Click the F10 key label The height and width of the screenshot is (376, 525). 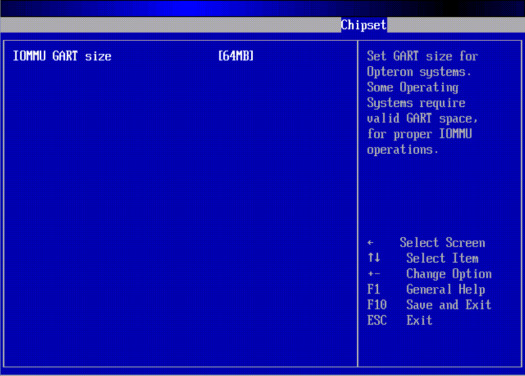coord(377,305)
